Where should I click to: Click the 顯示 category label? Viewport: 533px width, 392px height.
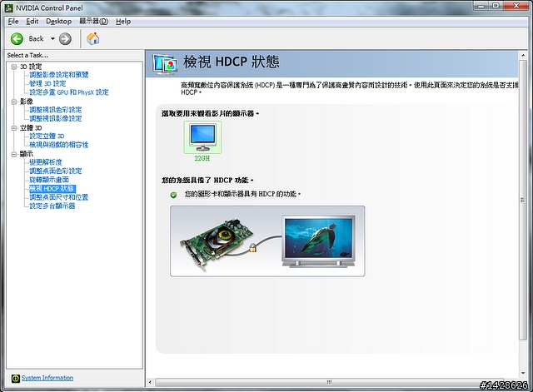[x=26, y=154]
